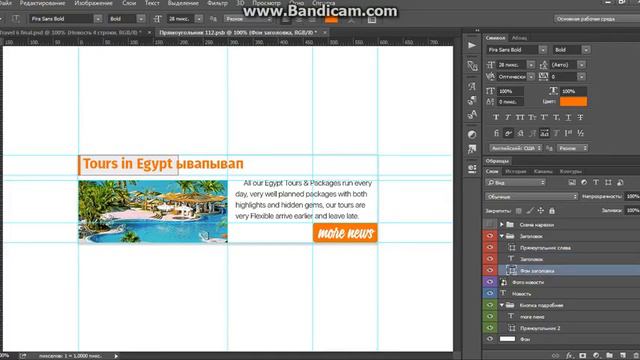Open leading (Авто) dropdown
Image resolution: width=640 pixels, height=360 pixels.
click(582, 64)
